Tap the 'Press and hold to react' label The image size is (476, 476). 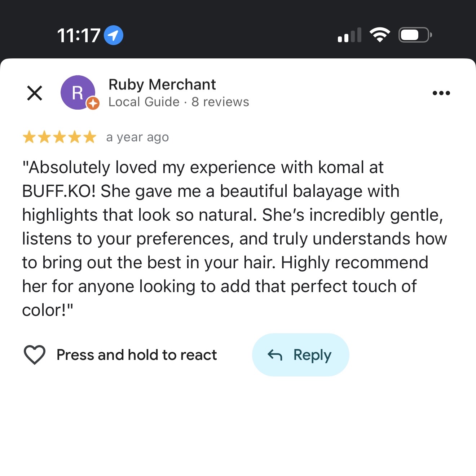[x=137, y=355]
